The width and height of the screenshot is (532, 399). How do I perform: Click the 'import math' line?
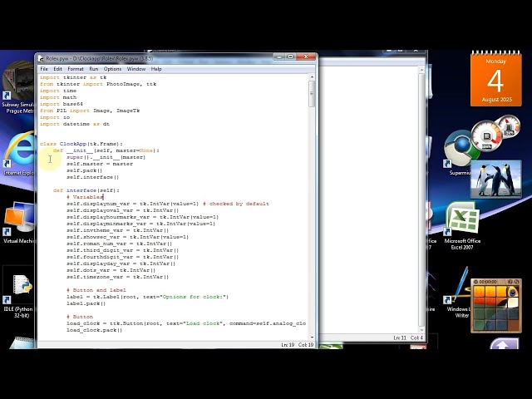[x=58, y=97]
